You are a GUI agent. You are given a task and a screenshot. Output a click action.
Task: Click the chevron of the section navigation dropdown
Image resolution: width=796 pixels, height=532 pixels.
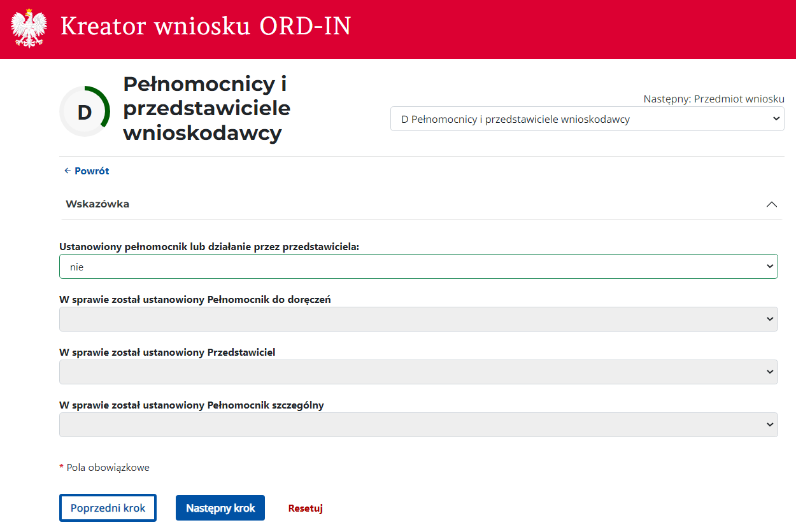pyautogui.click(x=774, y=119)
